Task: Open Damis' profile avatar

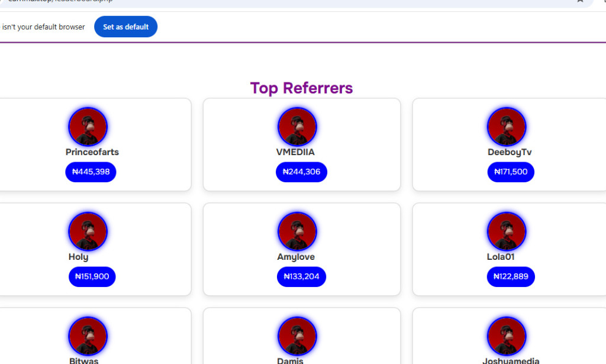Action: (x=296, y=336)
